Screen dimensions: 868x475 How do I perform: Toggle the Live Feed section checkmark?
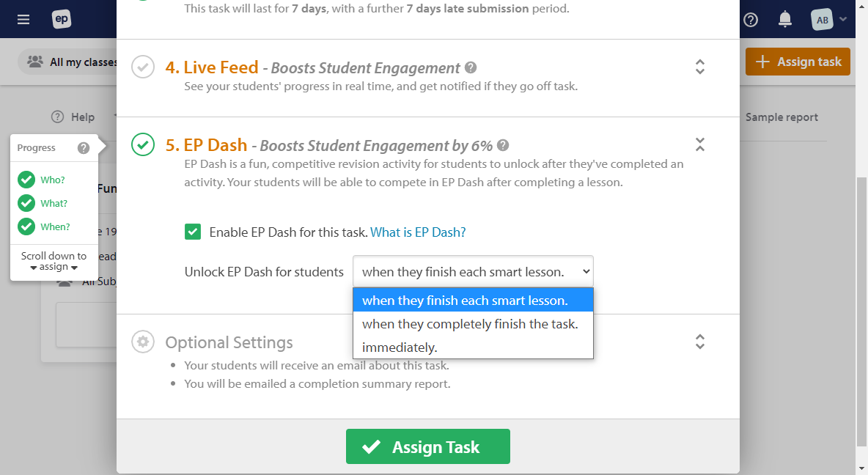pos(143,67)
